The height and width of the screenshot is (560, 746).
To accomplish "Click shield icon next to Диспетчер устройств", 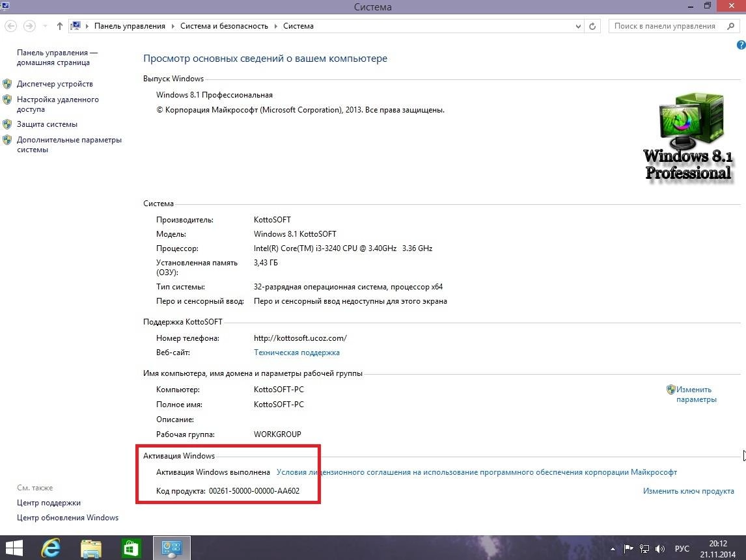I will point(7,84).
